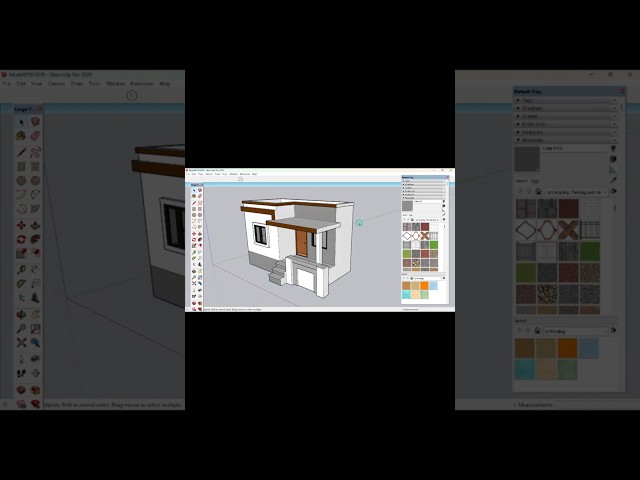The image size is (640, 480).
Task: Click the material name field in blurred Materials panel
Action: pos(574,149)
